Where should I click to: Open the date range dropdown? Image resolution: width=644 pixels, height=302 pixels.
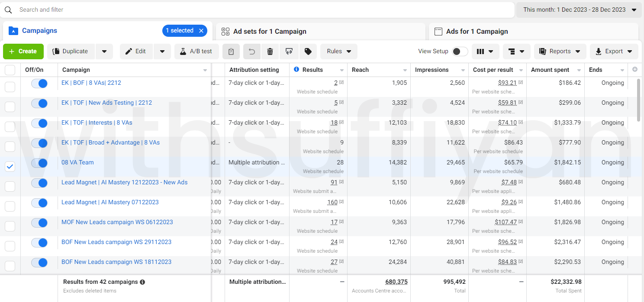coord(579,10)
